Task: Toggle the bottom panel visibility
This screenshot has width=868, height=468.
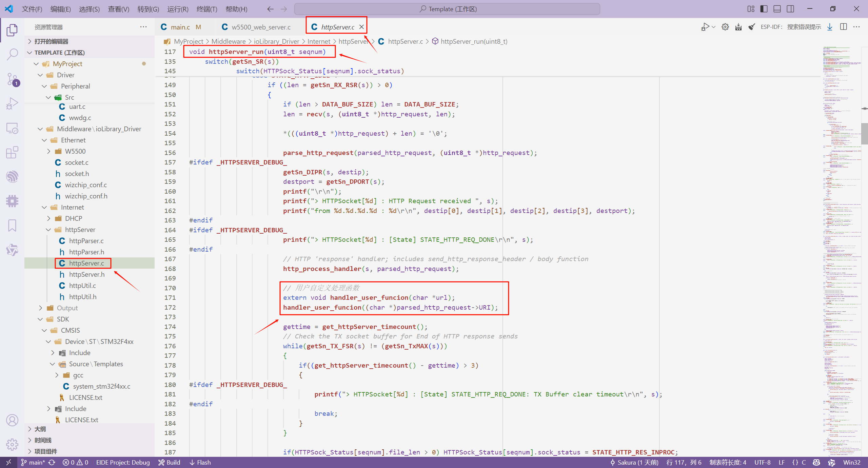Action: [x=777, y=9]
